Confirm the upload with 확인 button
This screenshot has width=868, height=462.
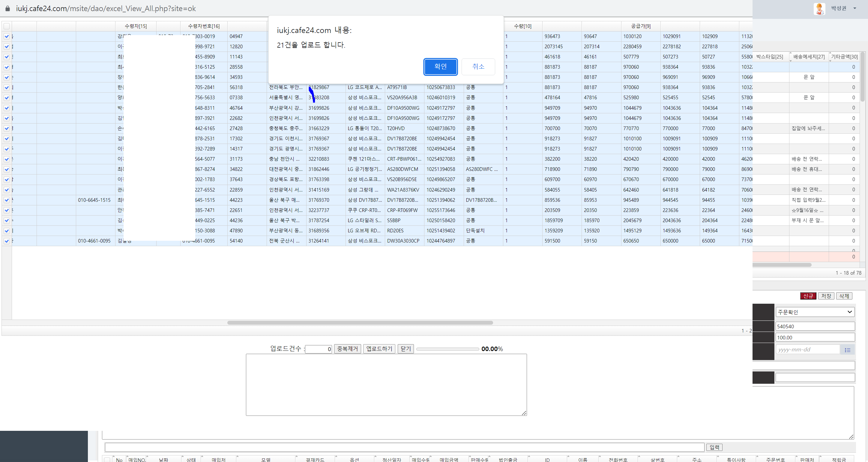[440, 67]
